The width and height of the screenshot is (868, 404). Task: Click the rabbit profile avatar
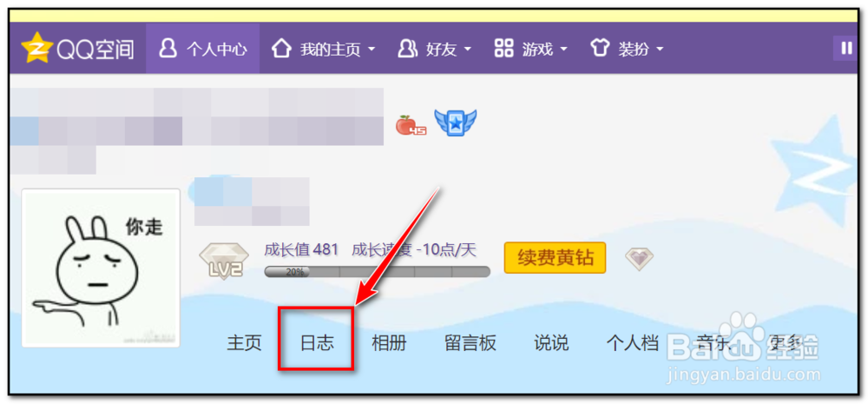tap(101, 268)
